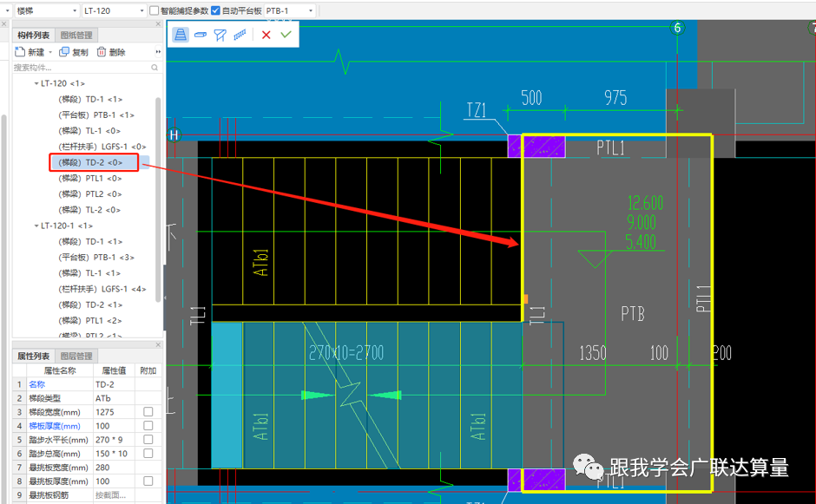Check the 附加 box for 踏步总高(mm)
This screenshot has height=504, width=816.
coord(148,453)
